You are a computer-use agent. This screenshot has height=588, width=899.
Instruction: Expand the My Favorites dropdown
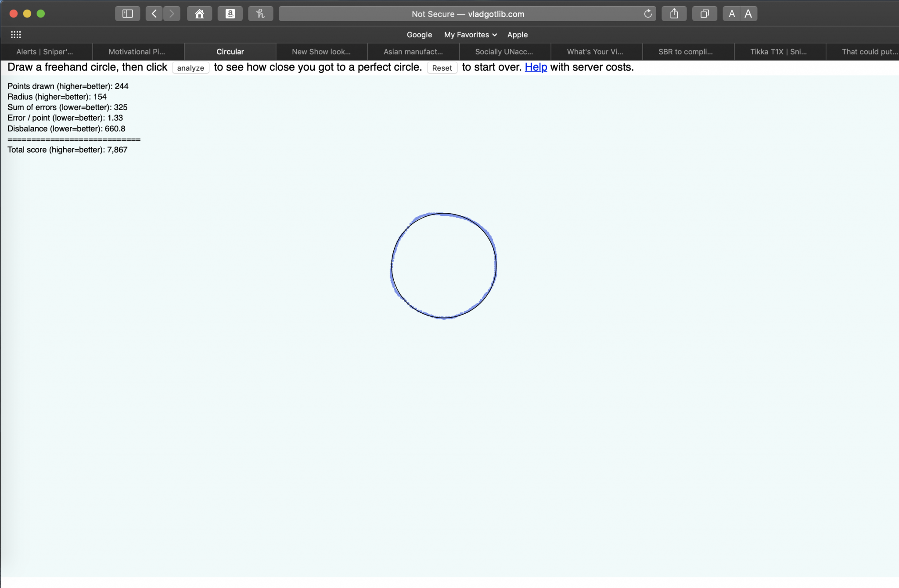(471, 35)
